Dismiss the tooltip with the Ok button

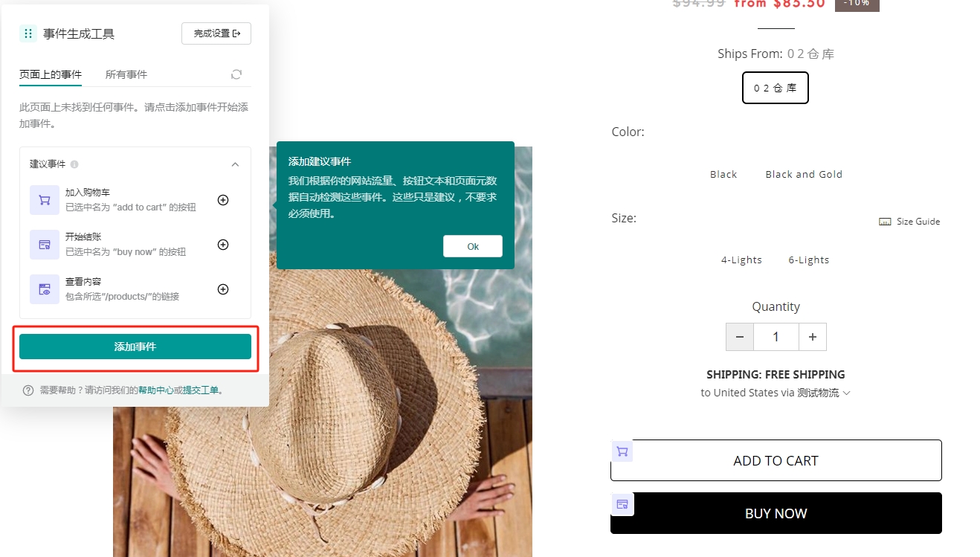point(473,246)
